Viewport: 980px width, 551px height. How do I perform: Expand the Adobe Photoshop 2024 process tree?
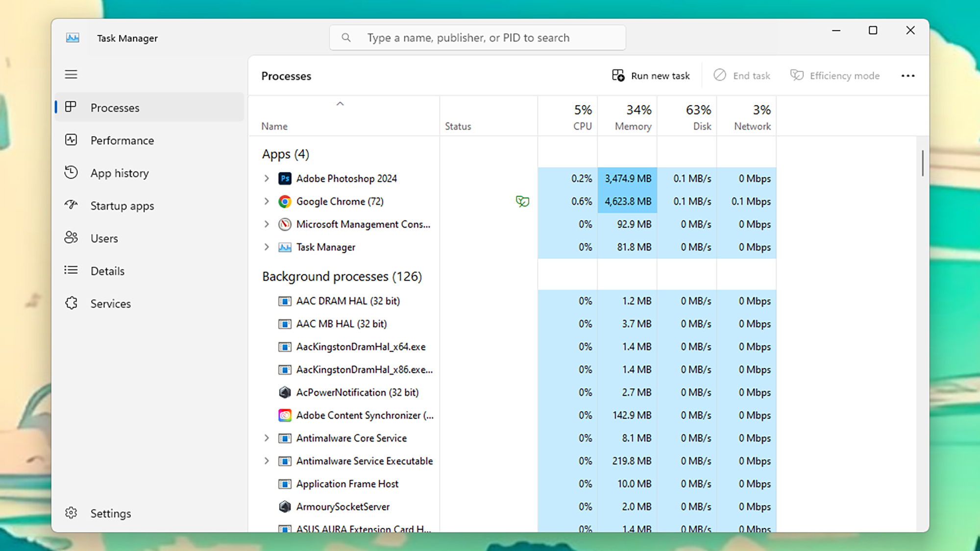click(x=267, y=178)
